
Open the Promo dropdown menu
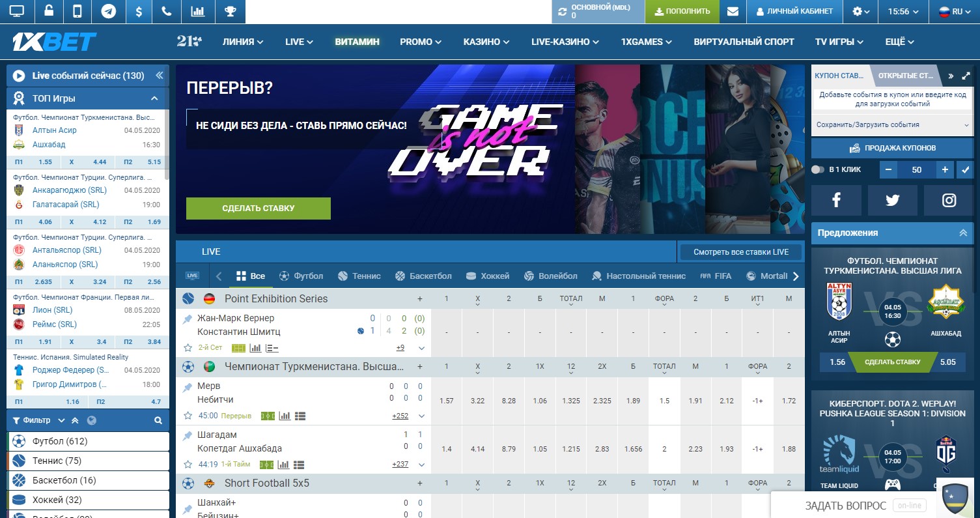point(421,42)
